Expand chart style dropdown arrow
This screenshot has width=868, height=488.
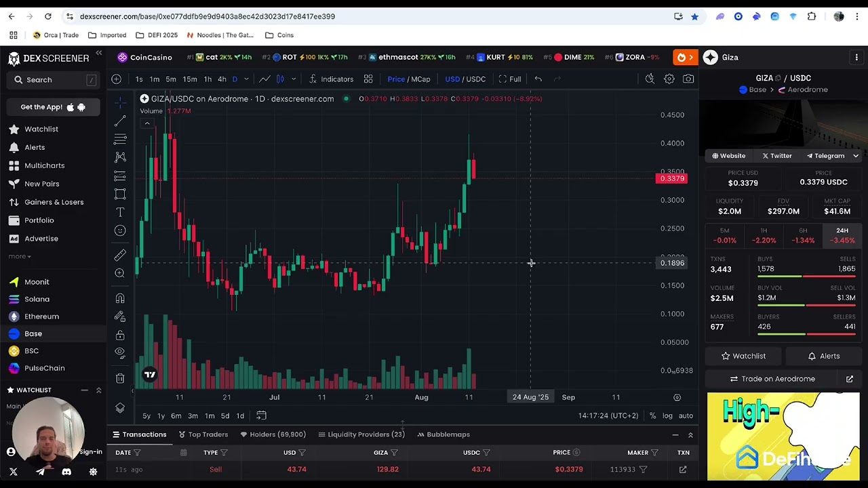[293, 79]
